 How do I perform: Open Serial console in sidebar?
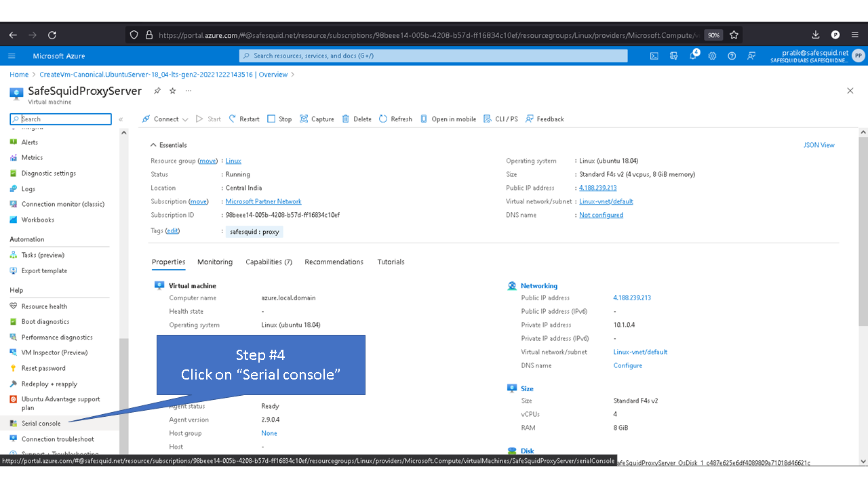(41, 424)
